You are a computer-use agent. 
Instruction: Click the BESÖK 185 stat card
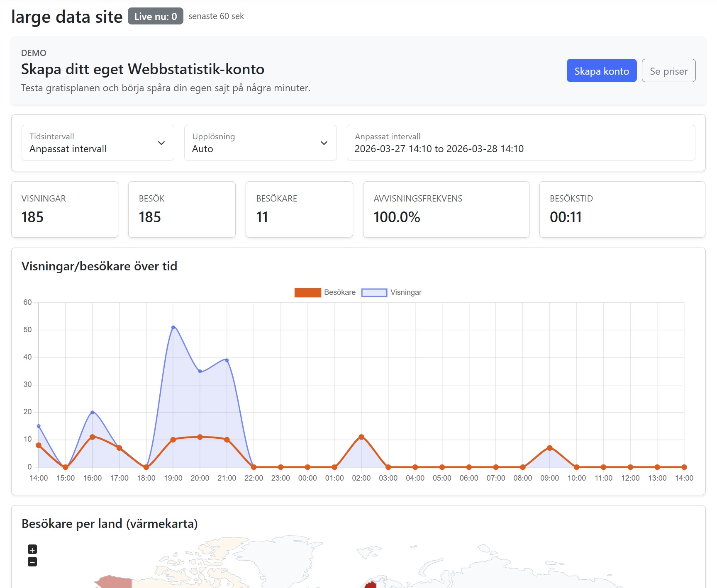coord(182,209)
